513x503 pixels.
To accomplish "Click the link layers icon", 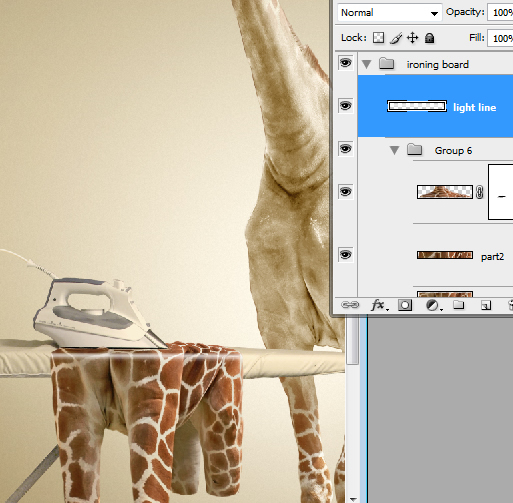I will (350, 305).
